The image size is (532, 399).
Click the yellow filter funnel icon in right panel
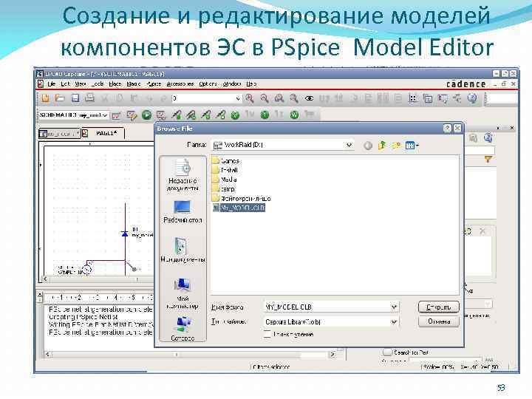tap(488, 159)
